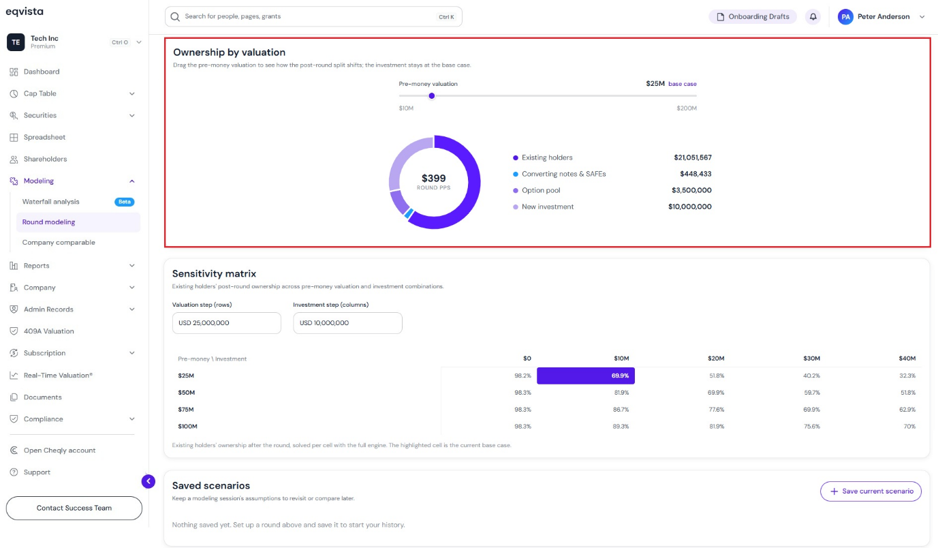Click the Valuation step input field
This screenshot has width=938, height=548.
click(226, 322)
